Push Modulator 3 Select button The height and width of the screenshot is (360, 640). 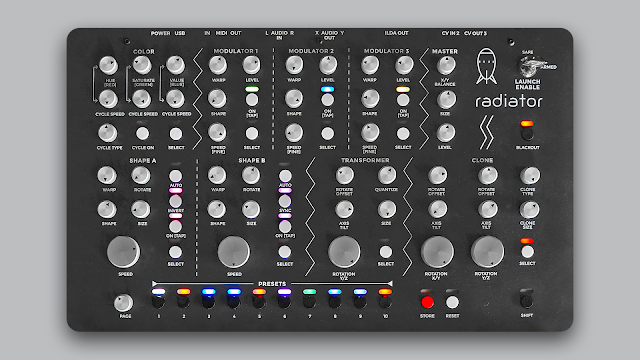click(x=403, y=133)
